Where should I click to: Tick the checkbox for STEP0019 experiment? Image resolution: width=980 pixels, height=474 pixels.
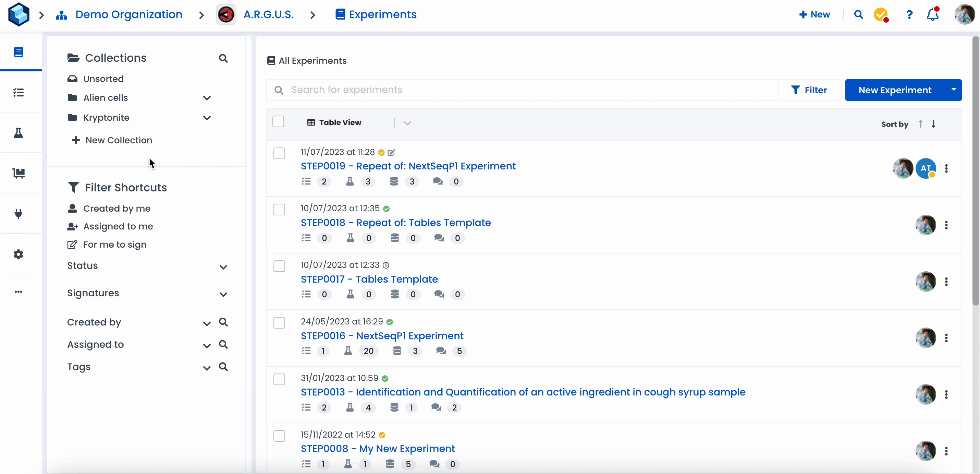click(x=279, y=153)
